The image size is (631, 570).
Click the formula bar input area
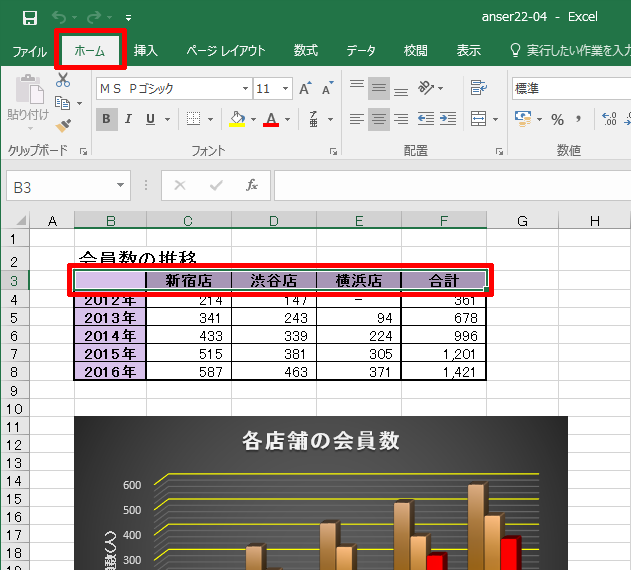(x=452, y=186)
